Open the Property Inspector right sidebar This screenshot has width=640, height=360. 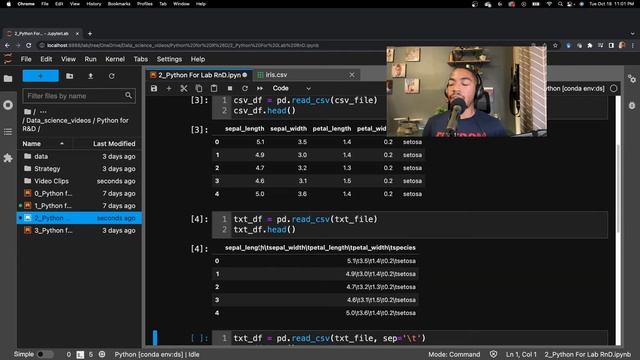tap(632, 79)
